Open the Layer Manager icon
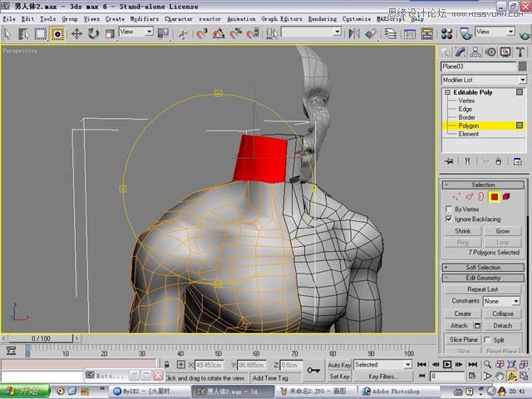 [391, 33]
